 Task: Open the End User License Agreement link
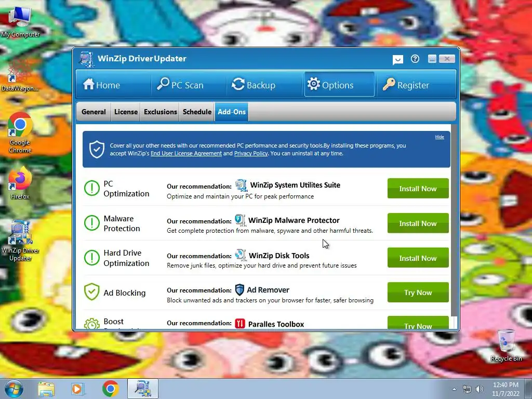(x=186, y=153)
